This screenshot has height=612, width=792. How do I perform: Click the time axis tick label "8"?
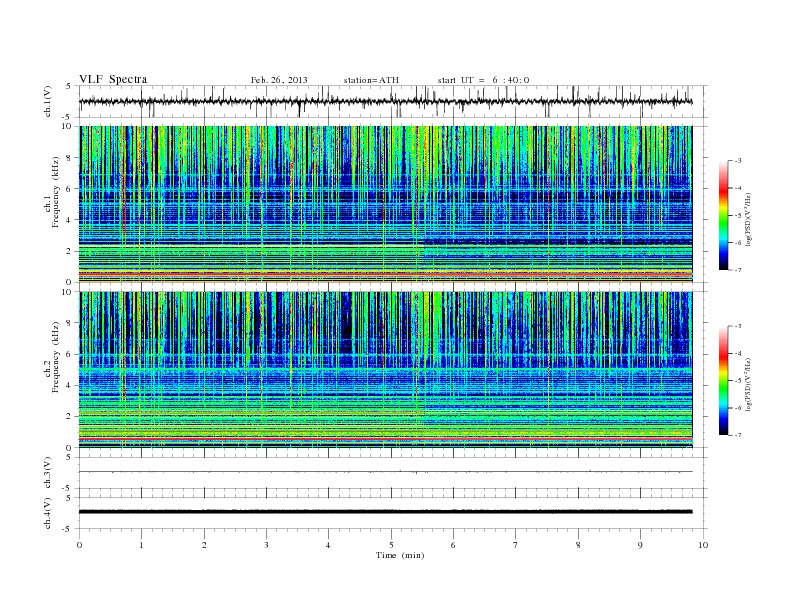[578, 545]
